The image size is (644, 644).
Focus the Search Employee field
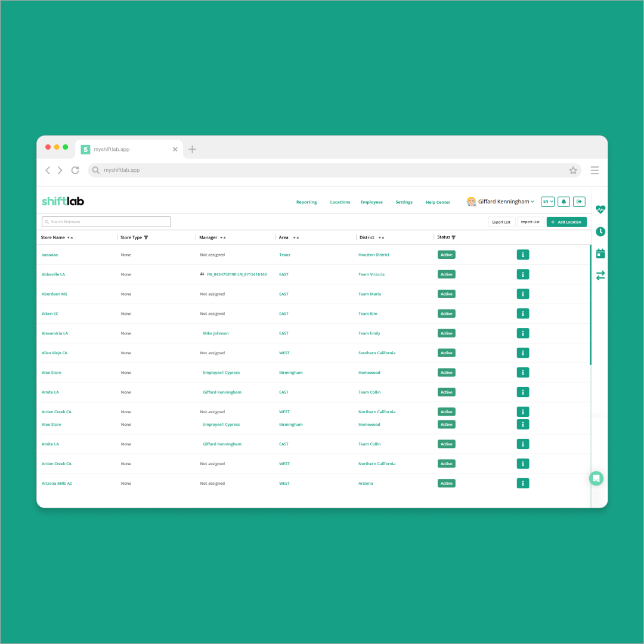pos(106,222)
